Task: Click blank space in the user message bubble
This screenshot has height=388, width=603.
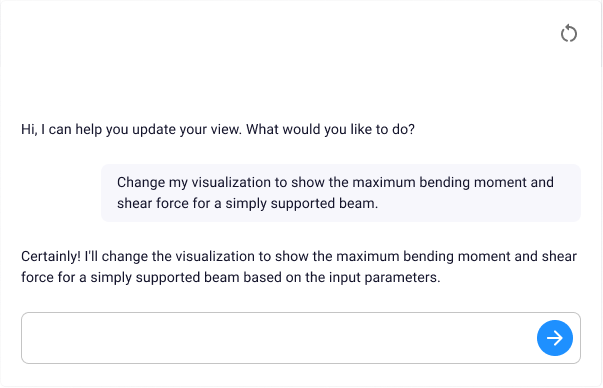Action: click(x=481, y=205)
